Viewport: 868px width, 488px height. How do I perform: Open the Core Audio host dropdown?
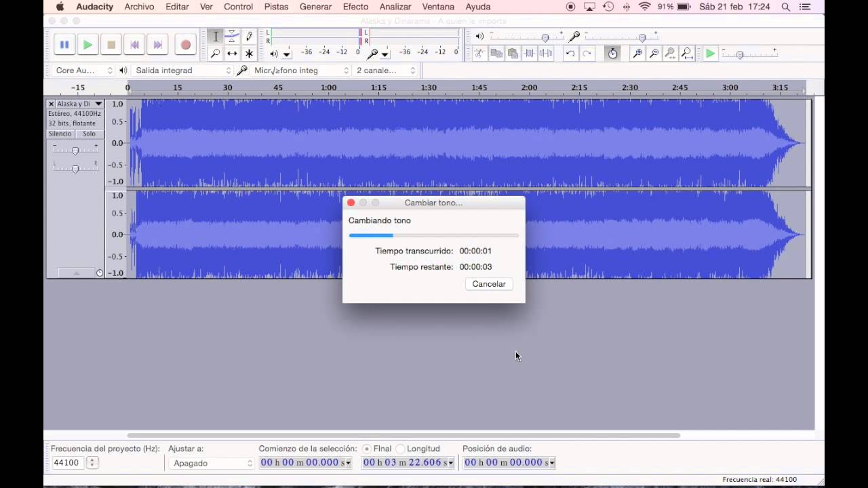[x=83, y=70]
